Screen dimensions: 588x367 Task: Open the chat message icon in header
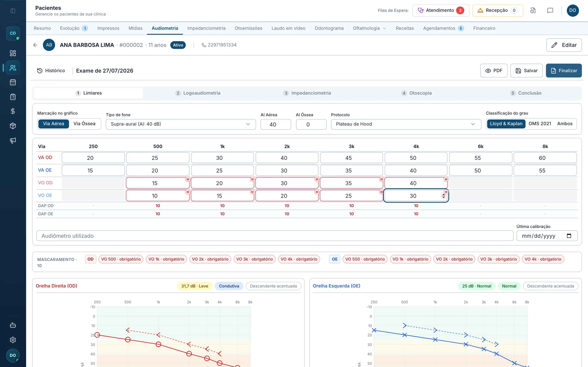tap(550, 10)
